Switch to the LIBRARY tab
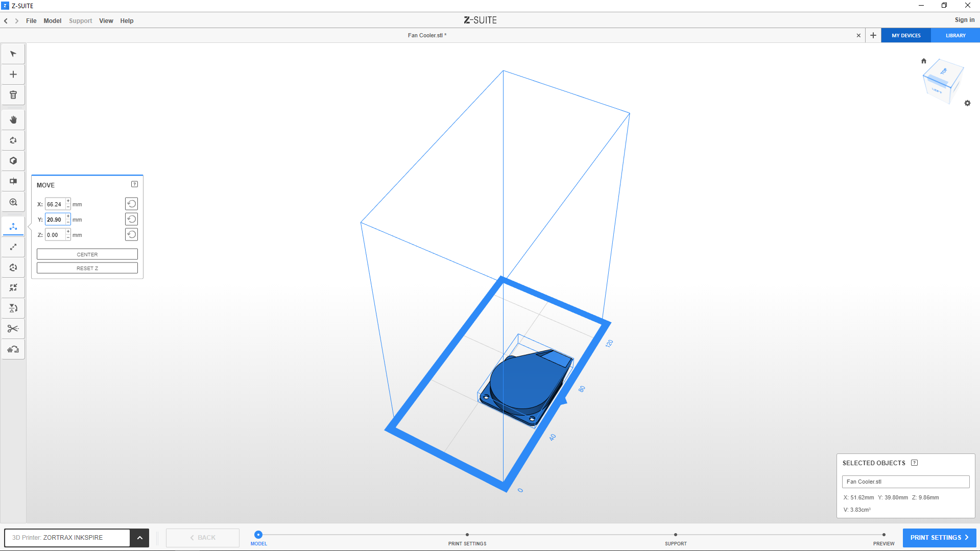The height and width of the screenshot is (551, 980). 955,35
